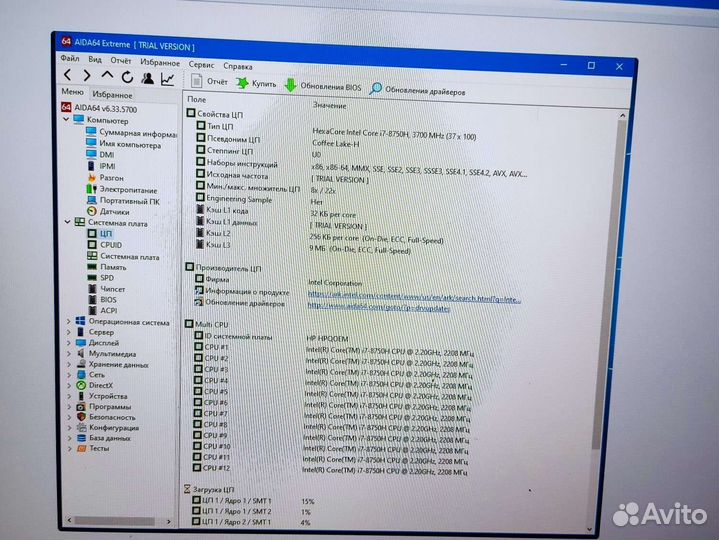Open the user management icon
Viewport: 719px width, 540px height.
[x=147, y=77]
